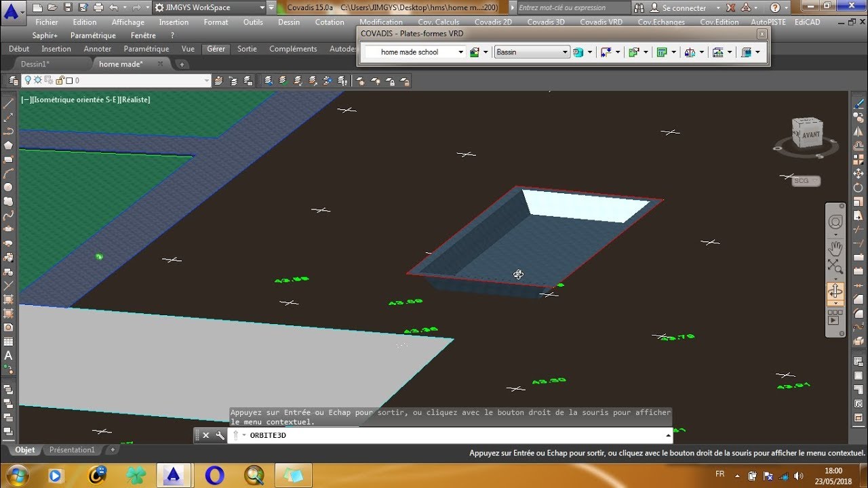Click the command line wrench customize icon

220,435
